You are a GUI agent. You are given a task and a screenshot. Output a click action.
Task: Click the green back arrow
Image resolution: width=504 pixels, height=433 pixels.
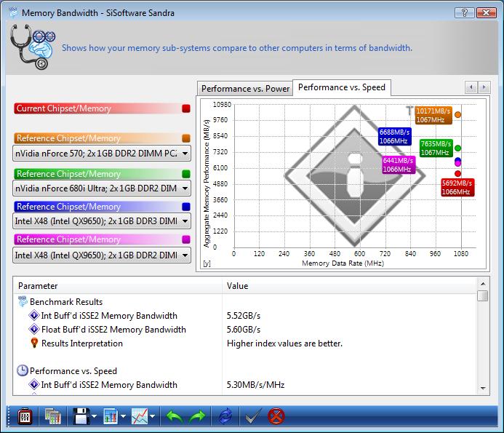pyautogui.click(x=175, y=417)
